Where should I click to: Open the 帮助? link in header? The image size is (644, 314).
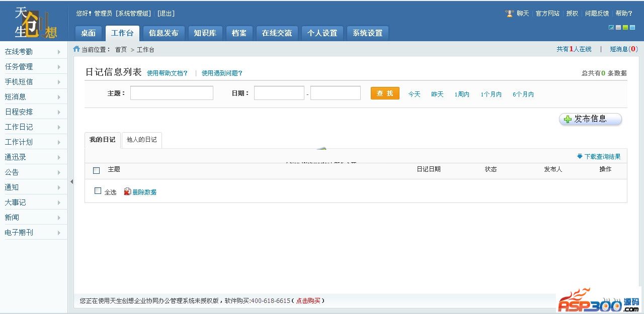(x=624, y=14)
